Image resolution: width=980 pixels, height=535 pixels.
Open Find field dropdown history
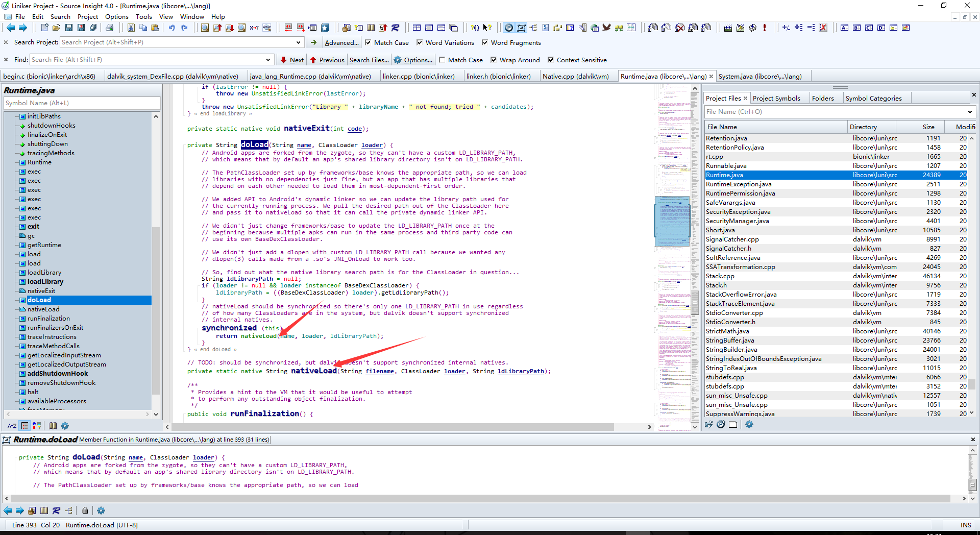click(268, 60)
